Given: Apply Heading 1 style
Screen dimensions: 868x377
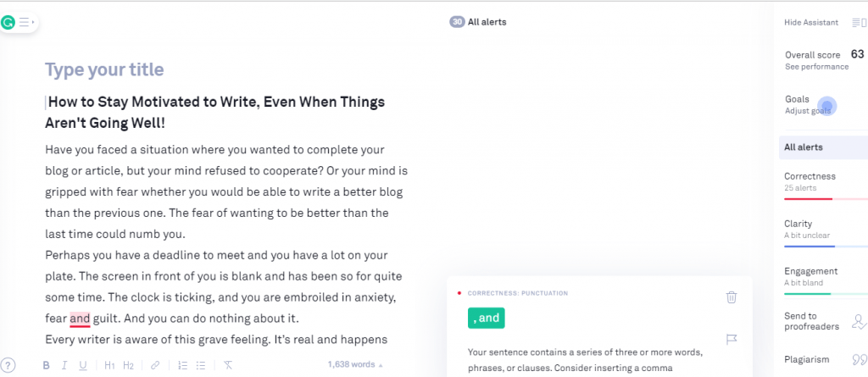Looking at the screenshot, I should pos(109,365).
